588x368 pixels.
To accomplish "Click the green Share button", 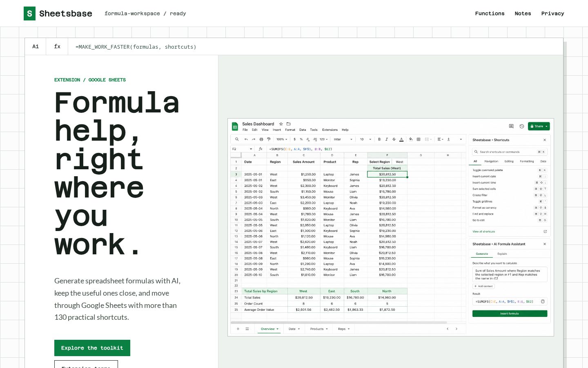I will click(x=539, y=126).
